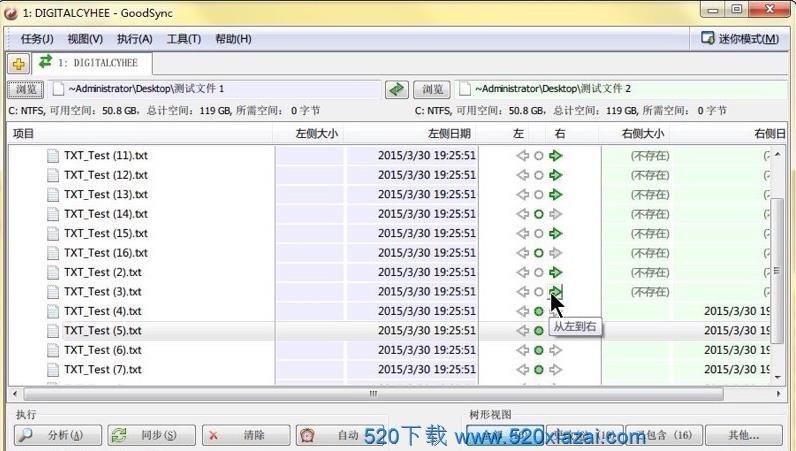Click the horizontal scrollbar left arrow
The width and height of the screenshot is (796, 451).
click(15, 394)
